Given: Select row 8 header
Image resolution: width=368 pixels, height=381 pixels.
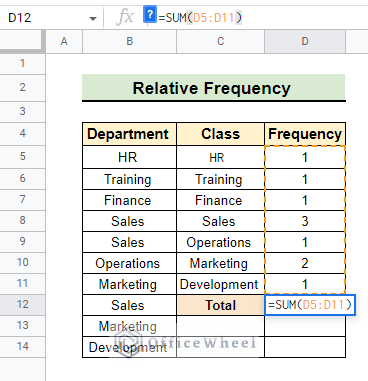Looking at the screenshot, I should [x=22, y=221].
